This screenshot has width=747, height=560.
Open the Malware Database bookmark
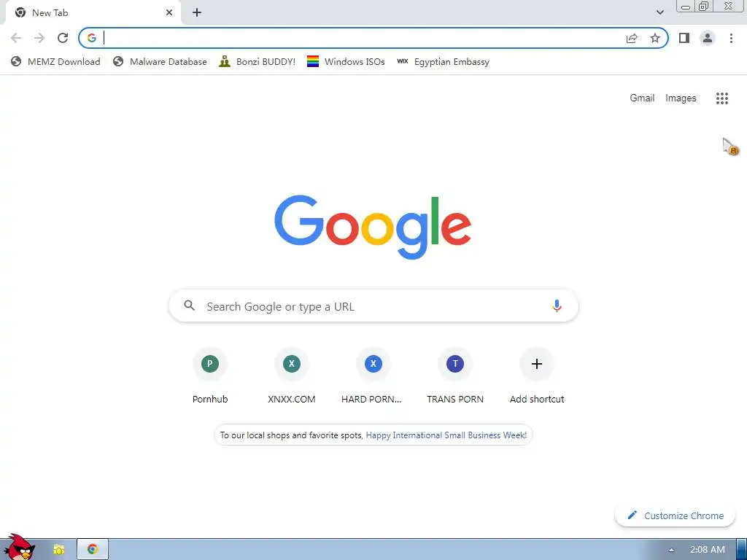160,61
